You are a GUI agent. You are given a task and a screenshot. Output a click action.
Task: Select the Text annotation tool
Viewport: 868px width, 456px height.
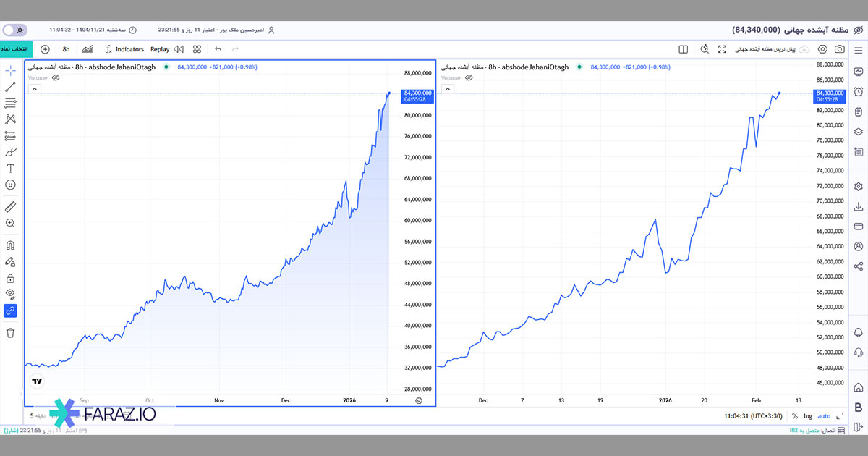(10, 168)
